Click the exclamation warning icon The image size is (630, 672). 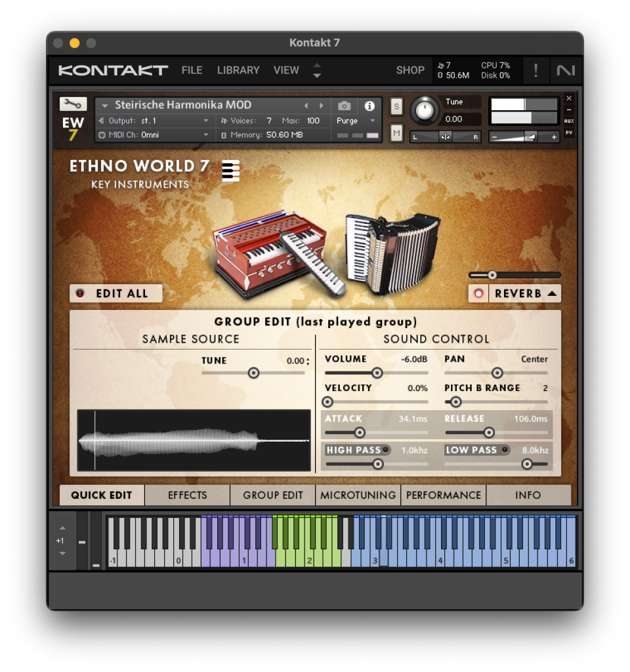click(535, 70)
